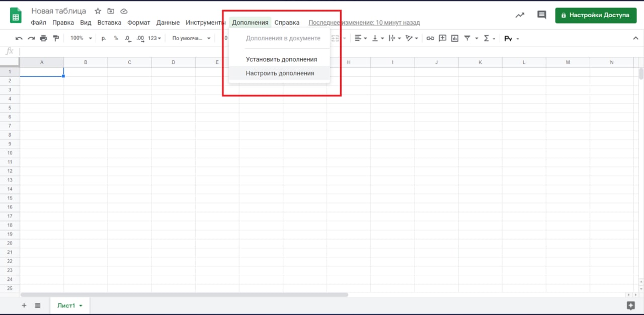644x315 pixels.
Task: Redo the last action
Action: [31, 38]
